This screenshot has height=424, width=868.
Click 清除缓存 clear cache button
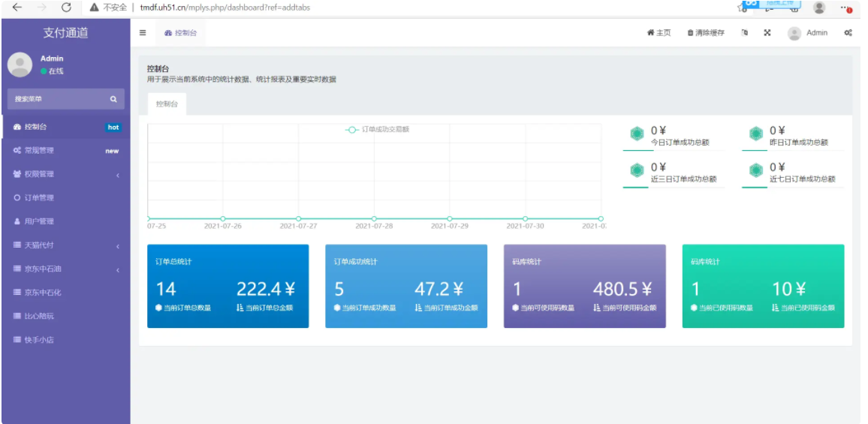[706, 33]
